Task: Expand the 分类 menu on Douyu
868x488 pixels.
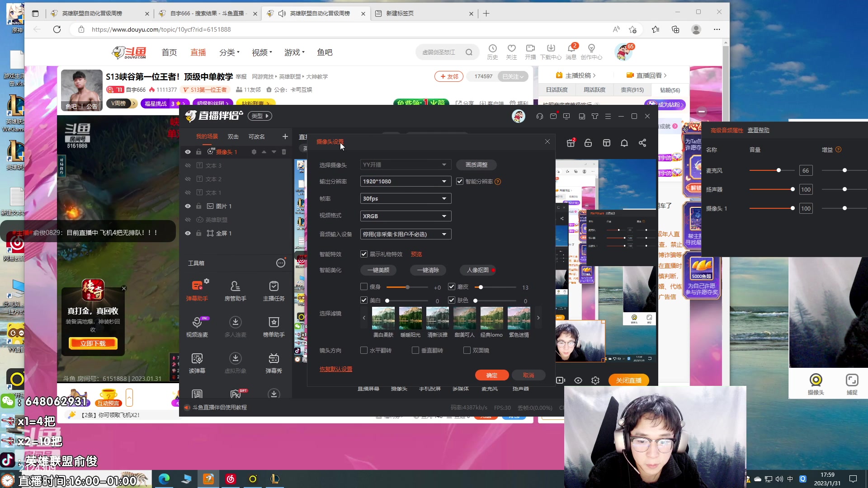Action: 229,52
